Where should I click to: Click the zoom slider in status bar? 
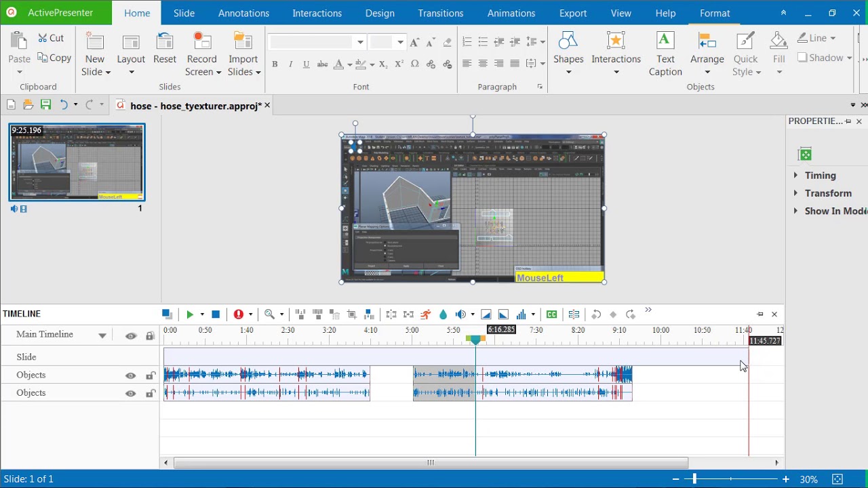point(730,479)
